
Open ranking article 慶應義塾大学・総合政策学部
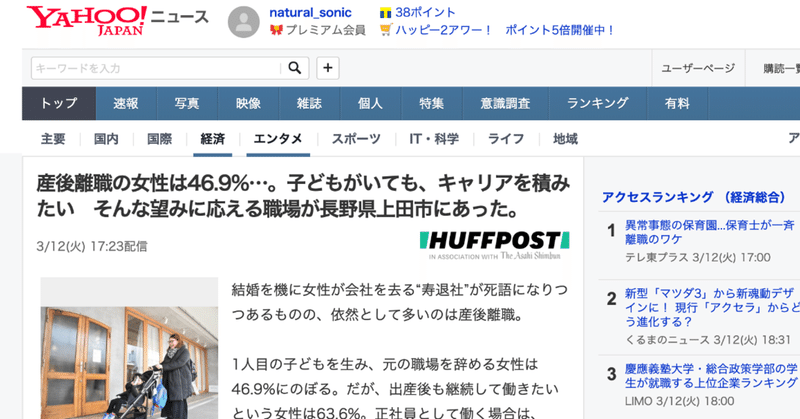click(712, 376)
